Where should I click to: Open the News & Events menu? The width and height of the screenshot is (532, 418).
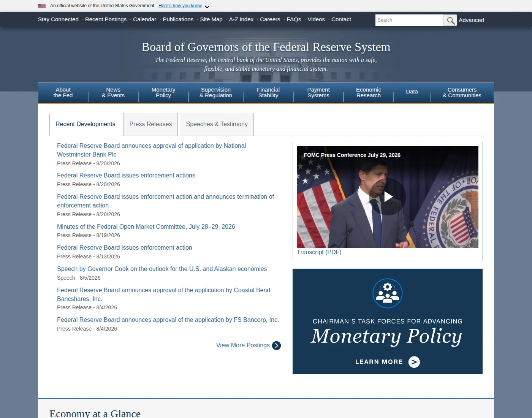pos(113,93)
